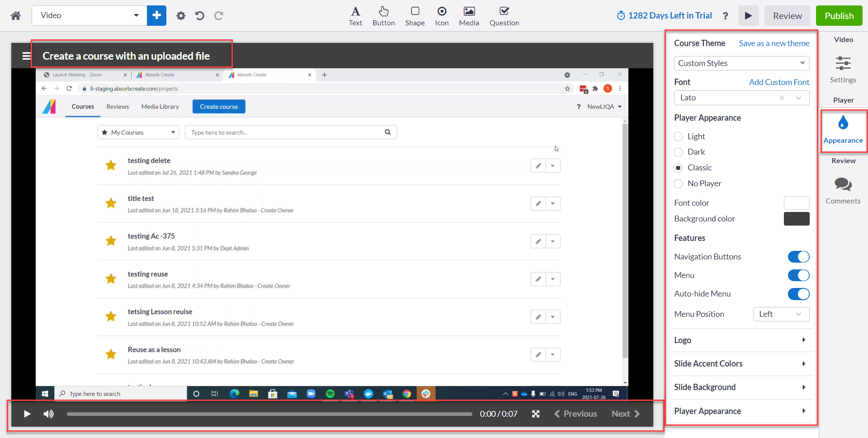868x438 pixels.
Task: Mute the video volume
Action: (48, 414)
